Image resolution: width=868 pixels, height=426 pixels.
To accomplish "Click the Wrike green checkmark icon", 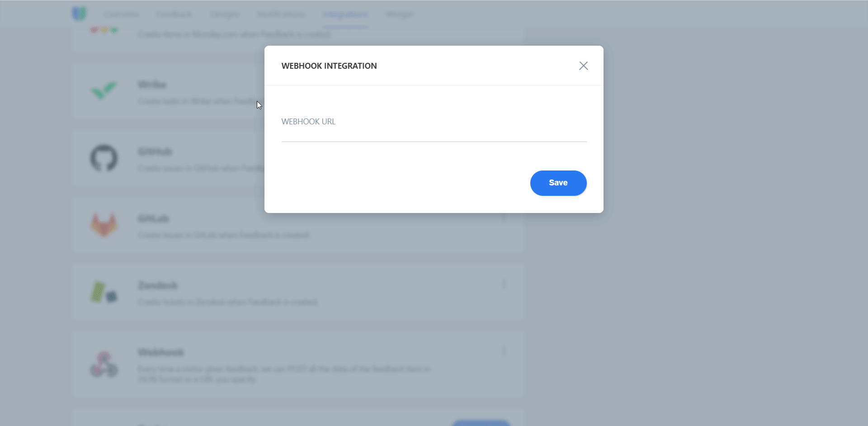I will [104, 90].
